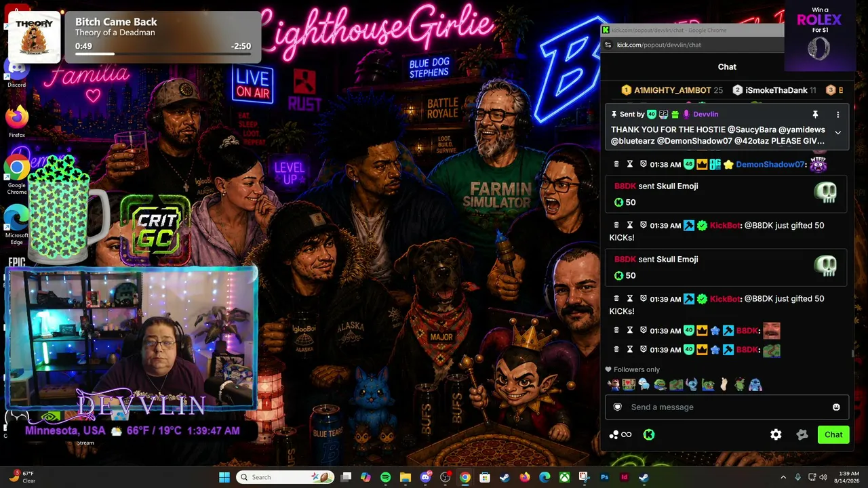Send message with the green Chat button
The height and width of the screenshot is (488, 868).
pos(833,435)
